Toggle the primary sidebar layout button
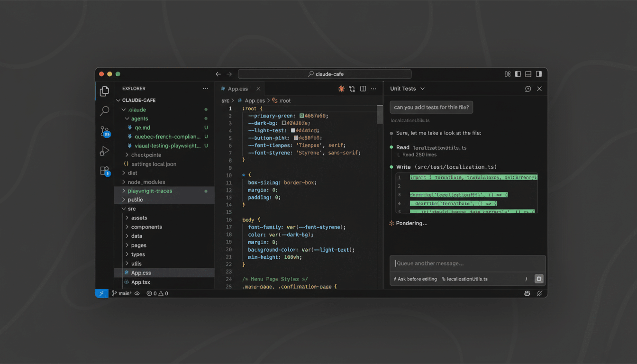 click(518, 74)
